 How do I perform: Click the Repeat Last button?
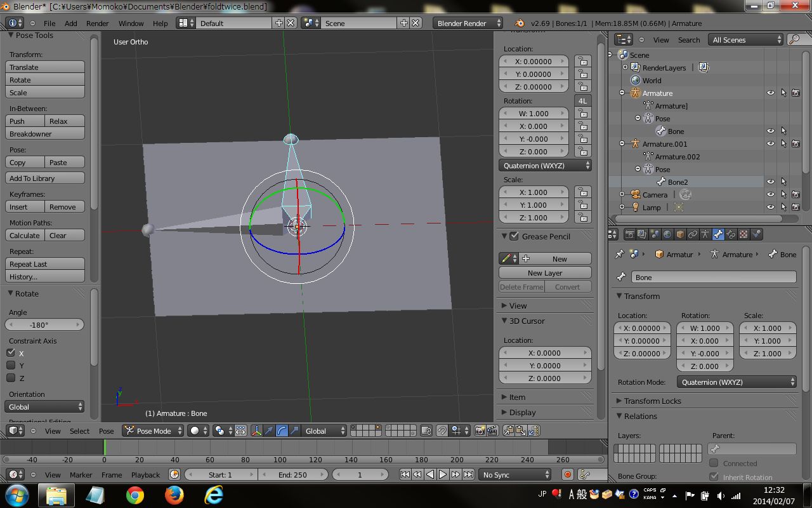(44, 264)
